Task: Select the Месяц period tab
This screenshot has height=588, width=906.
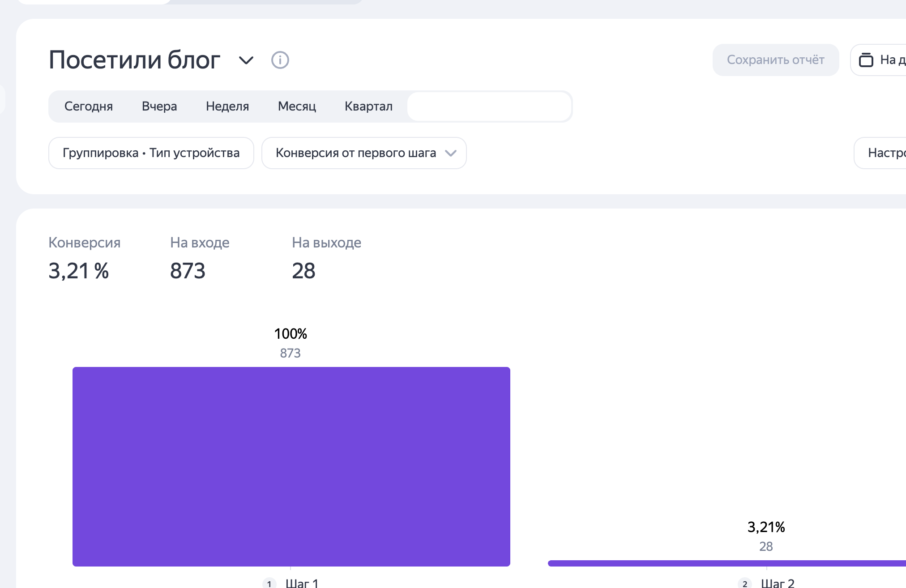Action: [297, 107]
